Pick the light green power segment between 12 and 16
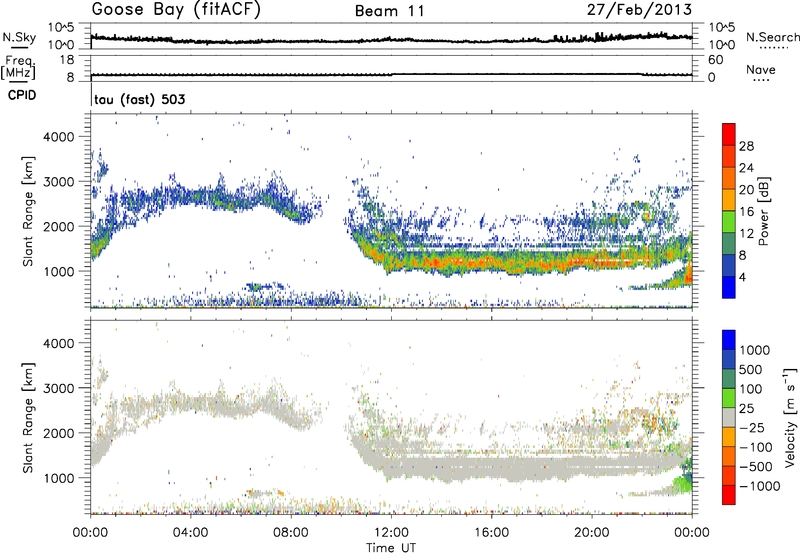 pyautogui.click(x=729, y=222)
